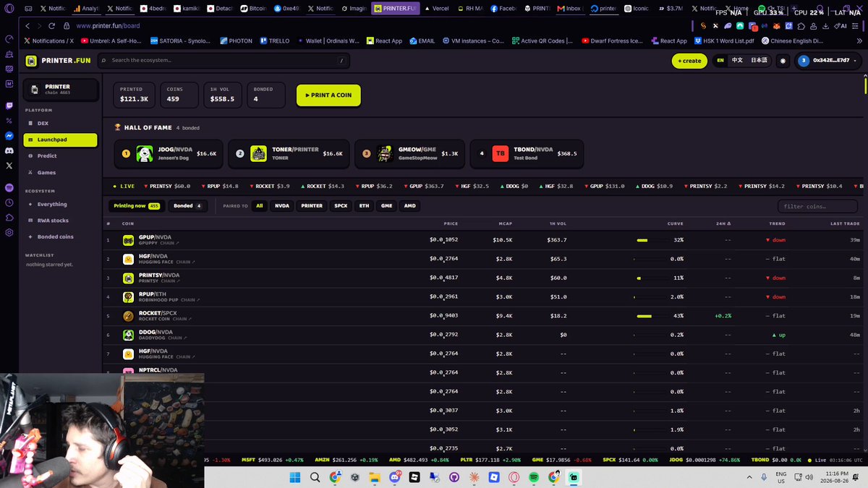Switch language to Chinese 中文
The height and width of the screenshot is (488, 868).
(x=737, y=61)
